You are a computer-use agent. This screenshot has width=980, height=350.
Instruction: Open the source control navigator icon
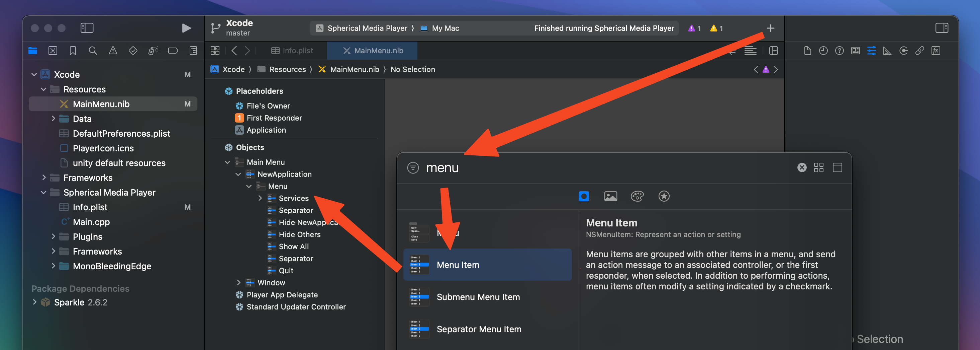click(53, 51)
